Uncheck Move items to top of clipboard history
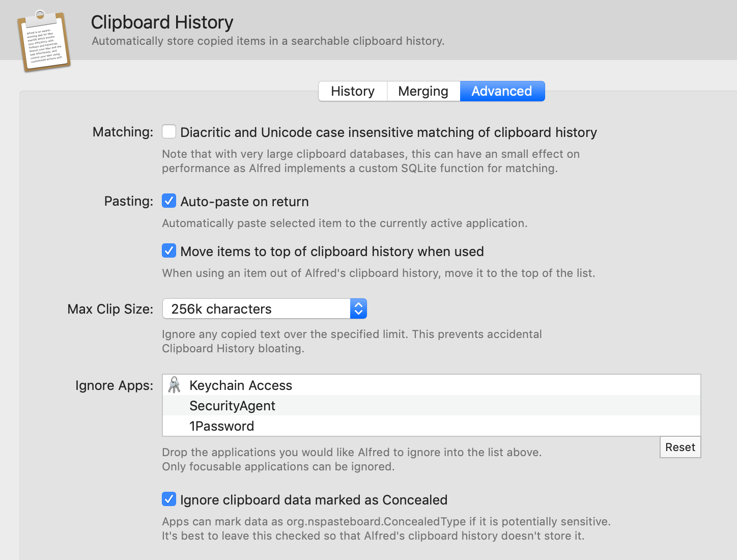737x560 pixels. click(168, 250)
